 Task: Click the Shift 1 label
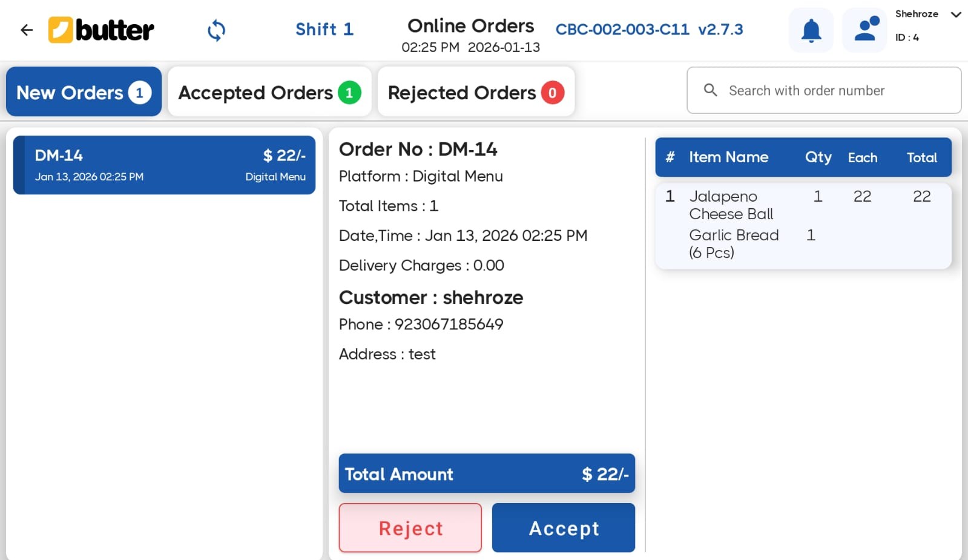point(324,28)
